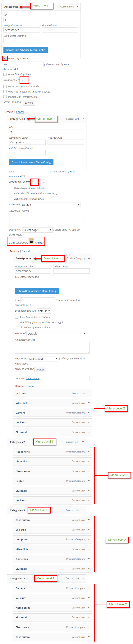Click Browse beside Accessories Menu Thumbnail
This screenshot has width=133, height=644.
tap(29, 103)
